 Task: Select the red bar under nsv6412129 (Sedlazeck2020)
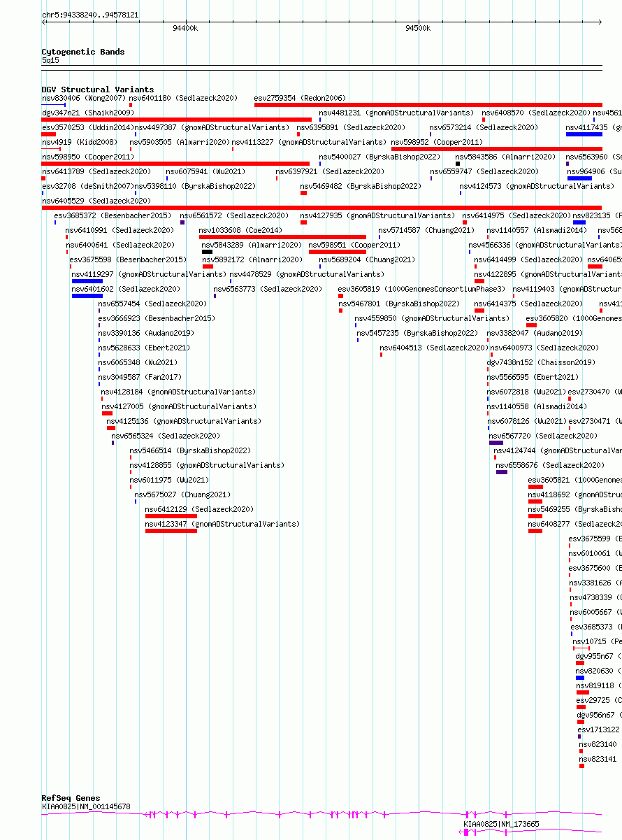[x=171, y=516]
